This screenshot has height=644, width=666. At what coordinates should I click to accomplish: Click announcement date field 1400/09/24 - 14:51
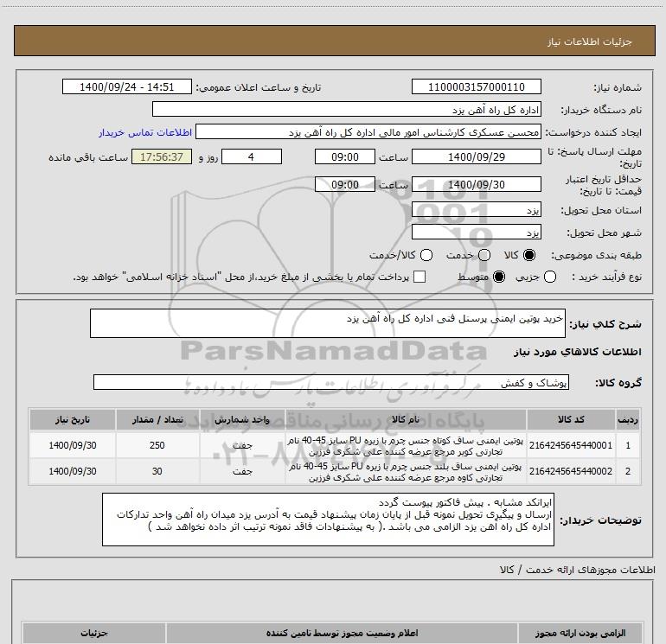coord(127,86)
